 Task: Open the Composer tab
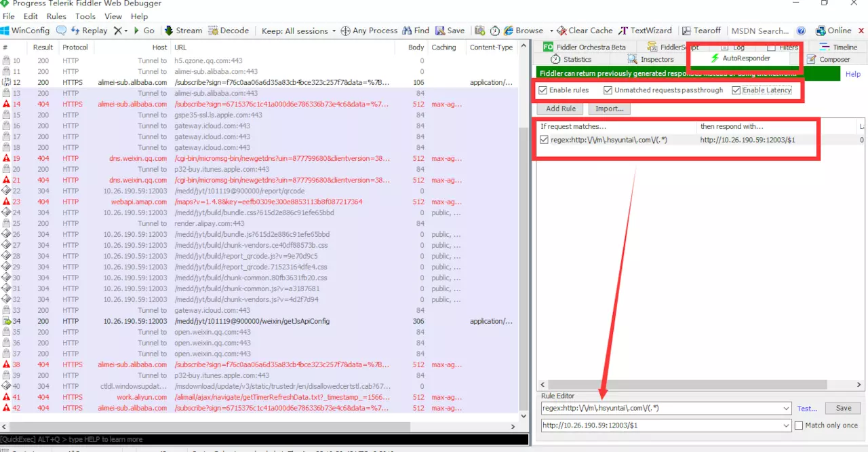coord(828,60)
